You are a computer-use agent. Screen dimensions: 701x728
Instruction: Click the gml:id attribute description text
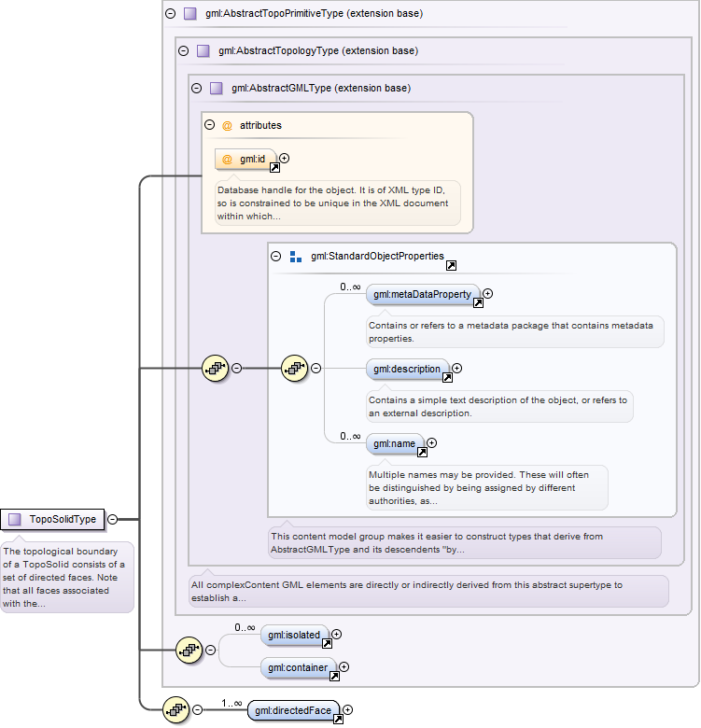coord(332,203)
